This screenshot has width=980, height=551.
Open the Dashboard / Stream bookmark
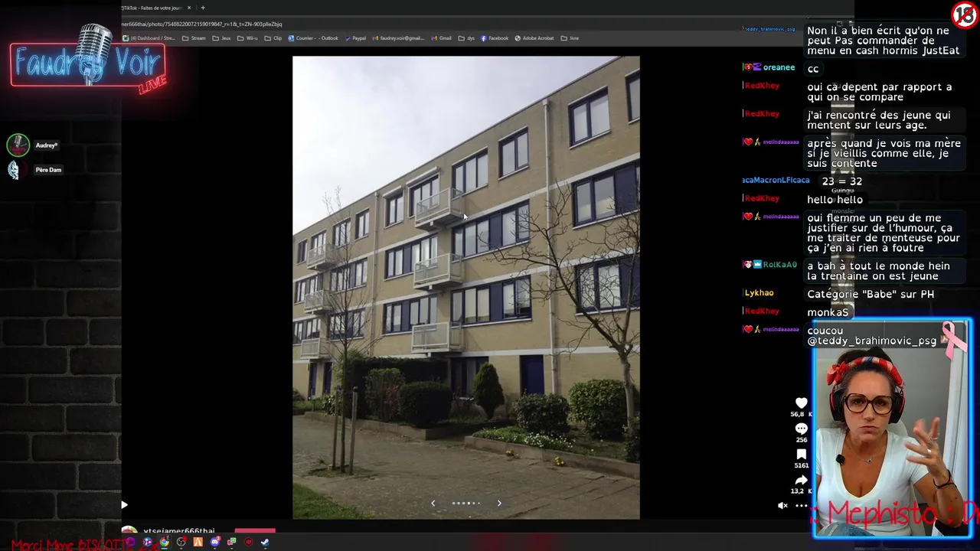point(149,38)
